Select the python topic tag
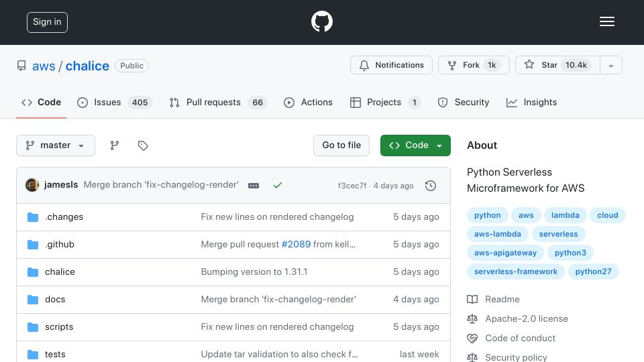 [x=488, y=215]
